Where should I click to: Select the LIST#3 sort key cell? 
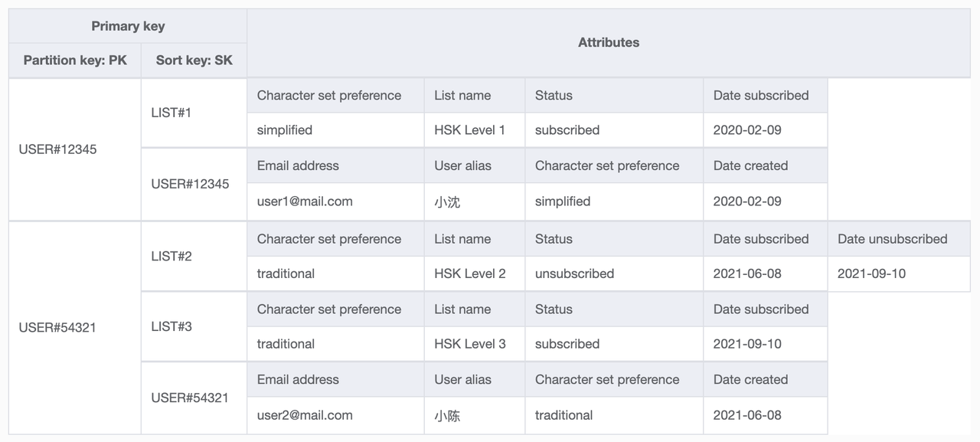pyautogui.click(x=171, y=326)
